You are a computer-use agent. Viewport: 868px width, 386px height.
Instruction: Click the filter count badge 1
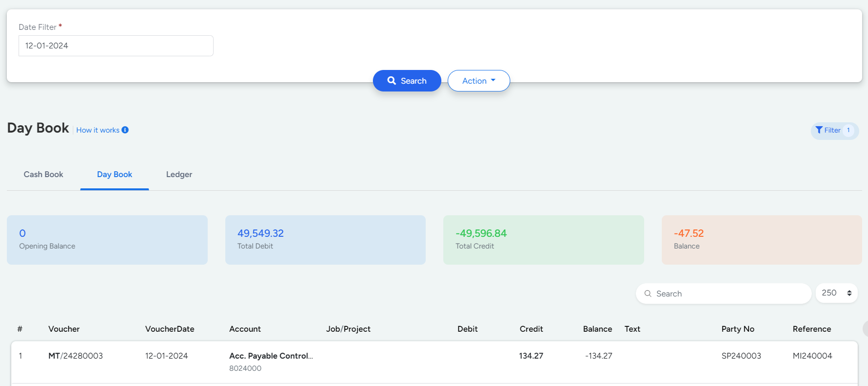(848, 130)
